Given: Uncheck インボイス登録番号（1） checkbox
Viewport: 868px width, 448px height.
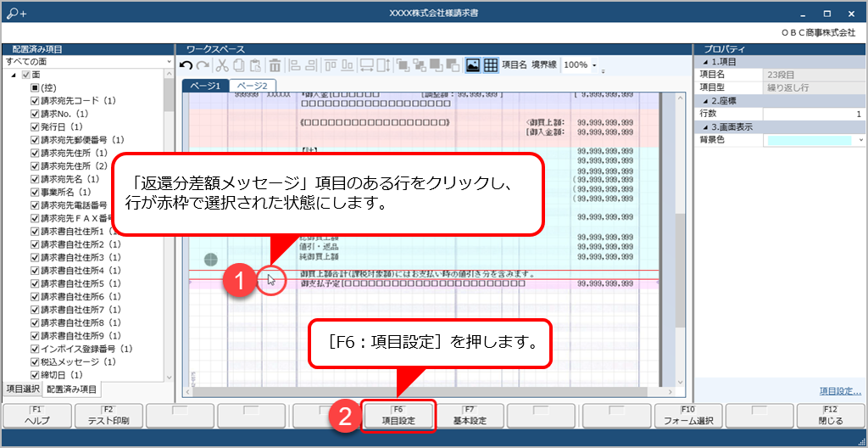Looking at the screenshot, I should coord(35,349).
